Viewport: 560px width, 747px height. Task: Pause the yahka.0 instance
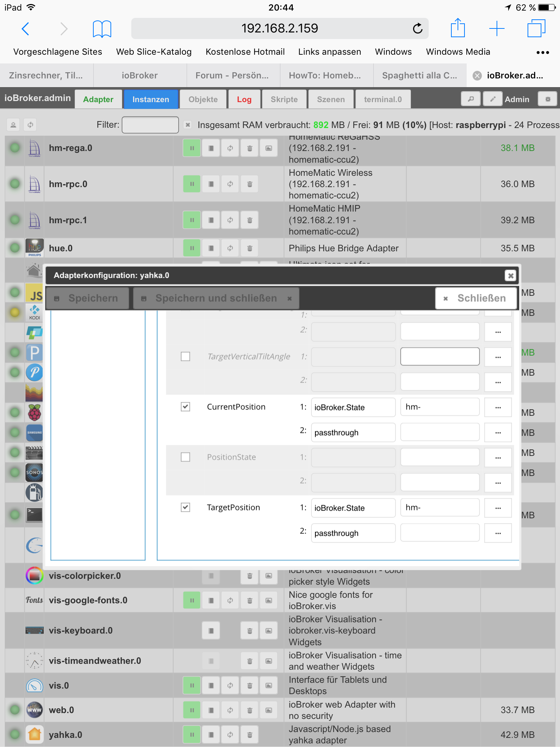(x=192, y=735)
